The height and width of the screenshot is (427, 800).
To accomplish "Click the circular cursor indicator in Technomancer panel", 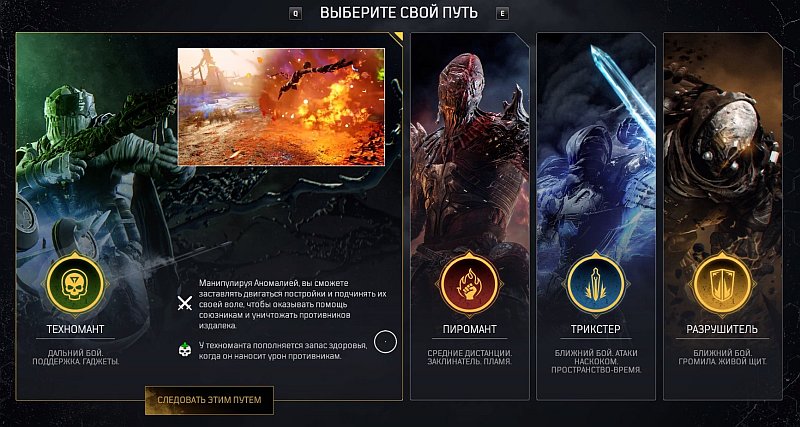I will pyautogui.click(x=385, y=341).
